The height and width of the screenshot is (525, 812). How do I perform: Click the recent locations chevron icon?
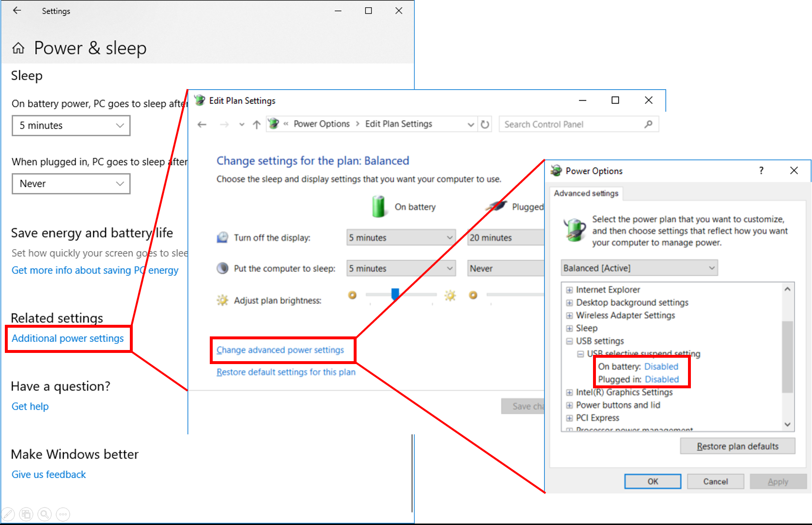pos(242,125)
